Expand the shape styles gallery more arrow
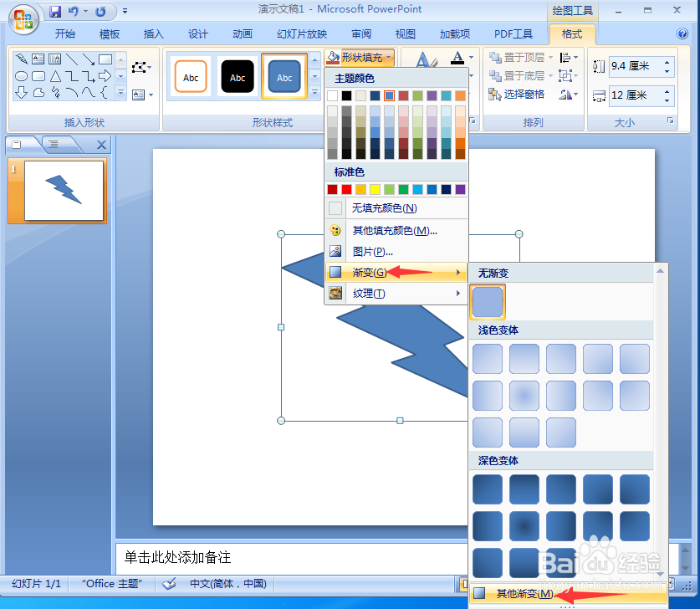The image size is (700, 609). pyautogui.click(x=314, y=92)
